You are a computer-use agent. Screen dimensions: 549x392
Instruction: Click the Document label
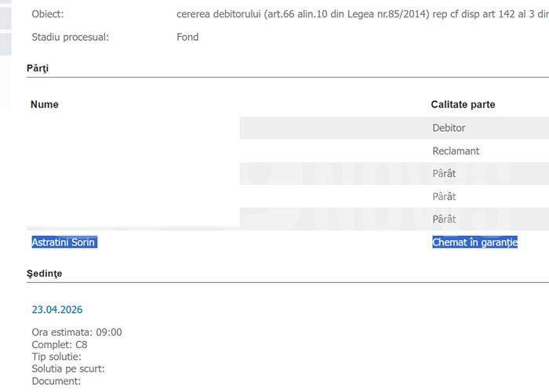pyautogui.click(x=56, y=381)
